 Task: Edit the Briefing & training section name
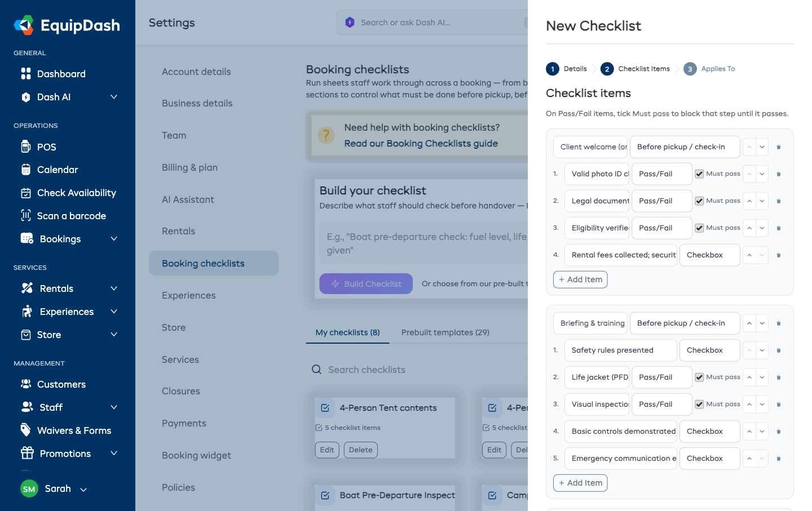pos(590,323)
